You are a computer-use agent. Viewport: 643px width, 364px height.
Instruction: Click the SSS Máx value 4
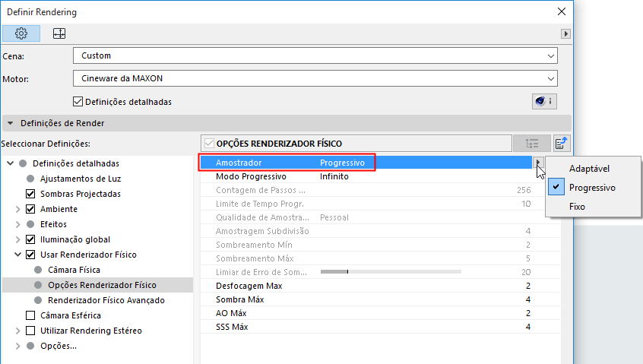[528, 327]
